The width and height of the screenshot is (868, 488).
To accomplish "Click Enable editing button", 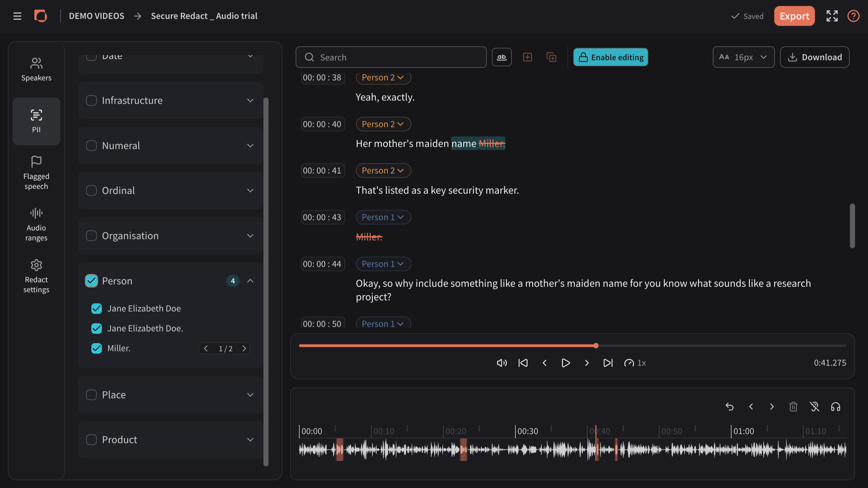I will click(x=610, y=57).
